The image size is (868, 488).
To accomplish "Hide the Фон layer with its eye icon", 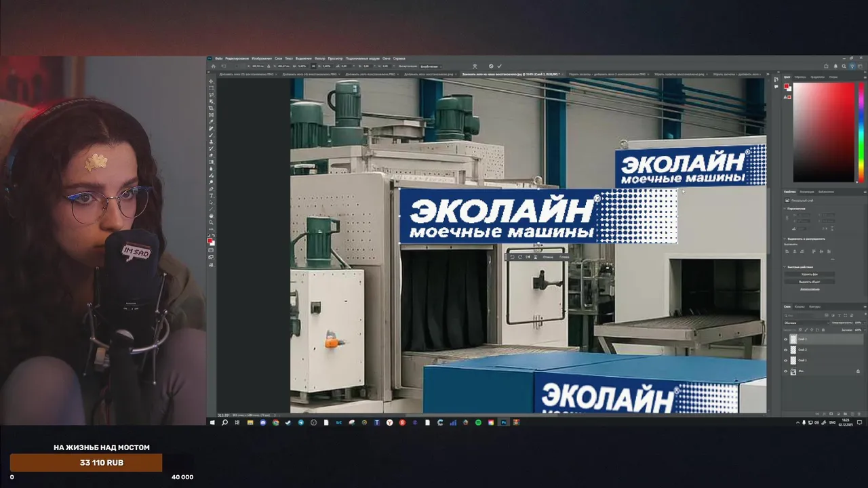I will [x=785, y=371].
